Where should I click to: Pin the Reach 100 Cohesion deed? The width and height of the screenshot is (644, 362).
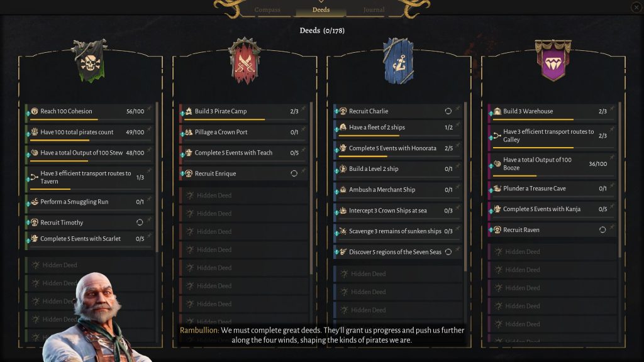coord(147,108)
